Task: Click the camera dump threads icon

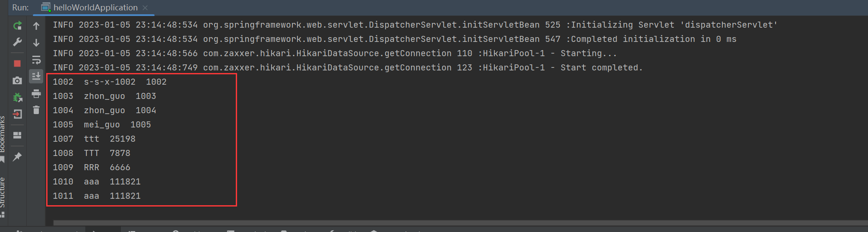Action: (x=17, y=80)
